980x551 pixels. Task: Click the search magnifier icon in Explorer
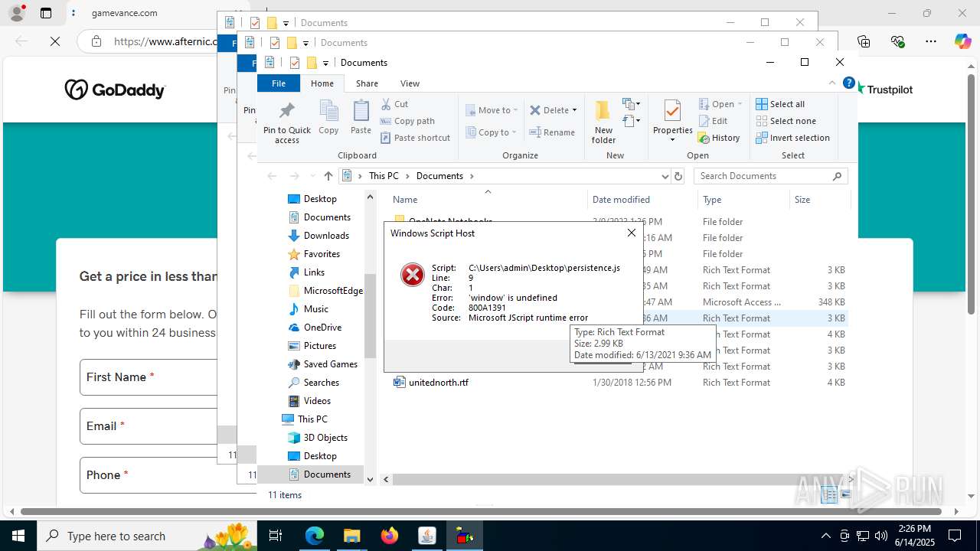(x=837, y=176)
